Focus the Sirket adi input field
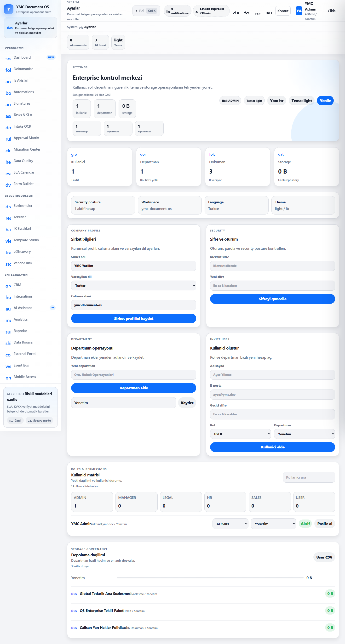Image resolution: width=345 pixels, height=644 pixels. pos(134,266)
